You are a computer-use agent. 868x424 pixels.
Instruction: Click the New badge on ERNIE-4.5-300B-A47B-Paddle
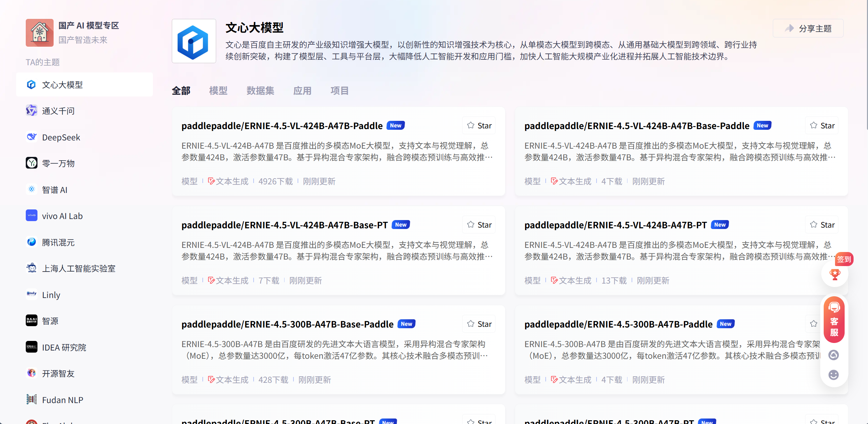pyautogui.click(x=725, y=324)
